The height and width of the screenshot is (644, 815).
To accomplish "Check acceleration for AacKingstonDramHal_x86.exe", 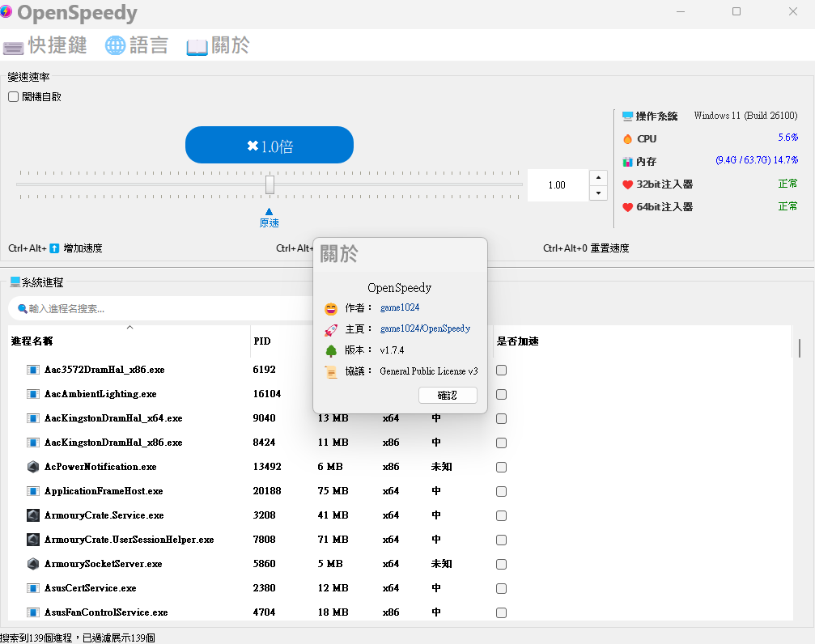I will coord(501,443).
